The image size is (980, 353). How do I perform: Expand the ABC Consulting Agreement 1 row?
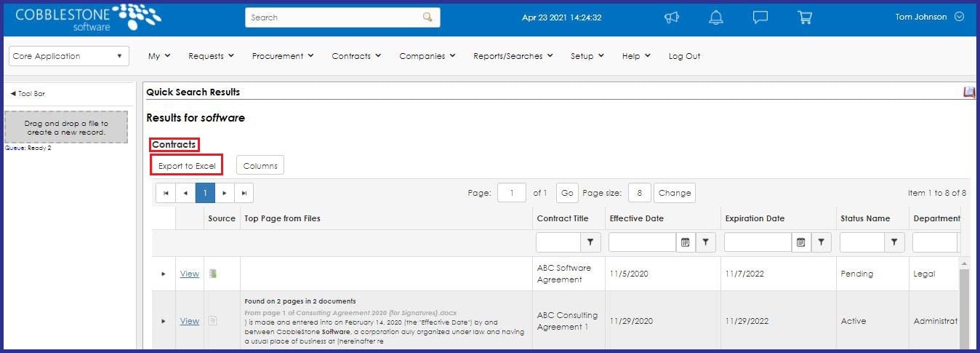tap(164, 321)
